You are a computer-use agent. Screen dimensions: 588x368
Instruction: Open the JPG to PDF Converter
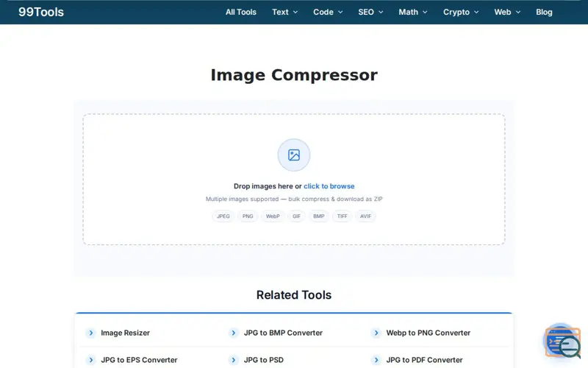tap(425, 360)
